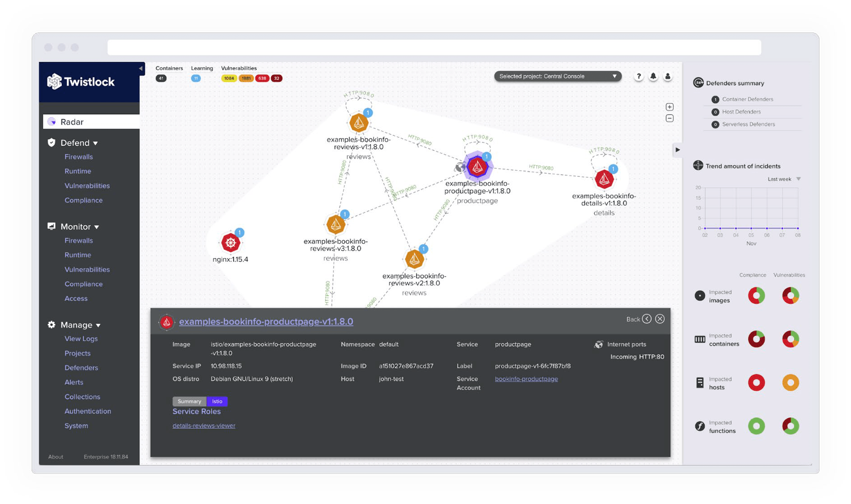This screenshot has width=851, height=504.
Task: Click the red 638 vulnerabilities badge
Action: (x=262, y=78)
